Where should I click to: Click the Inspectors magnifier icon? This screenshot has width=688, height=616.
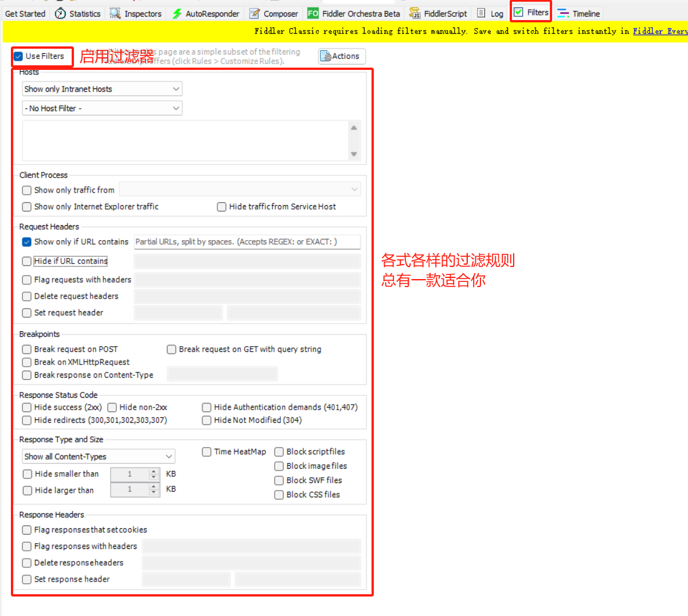[115, 13]
